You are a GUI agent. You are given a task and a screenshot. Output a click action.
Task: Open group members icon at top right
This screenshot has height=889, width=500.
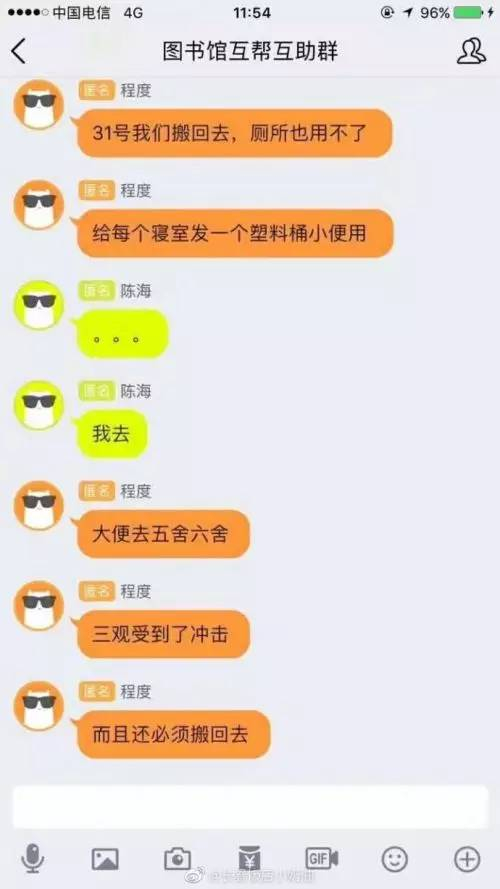point(471,51)
